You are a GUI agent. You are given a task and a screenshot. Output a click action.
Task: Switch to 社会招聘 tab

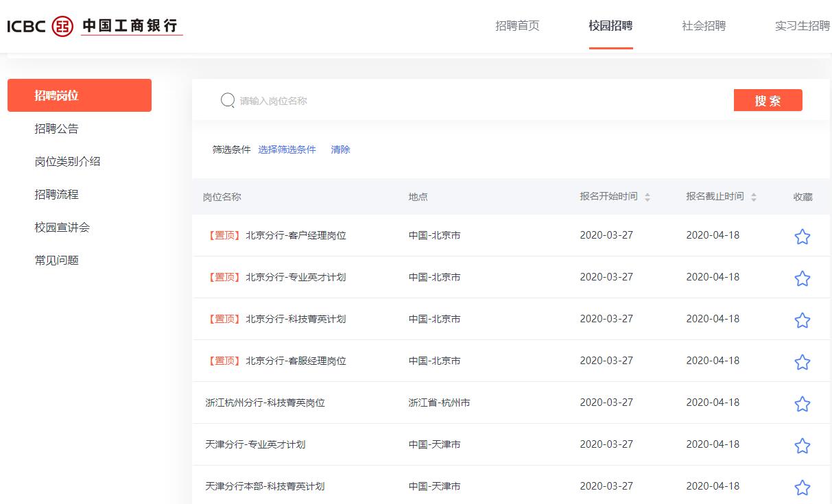tap(703, 26)
